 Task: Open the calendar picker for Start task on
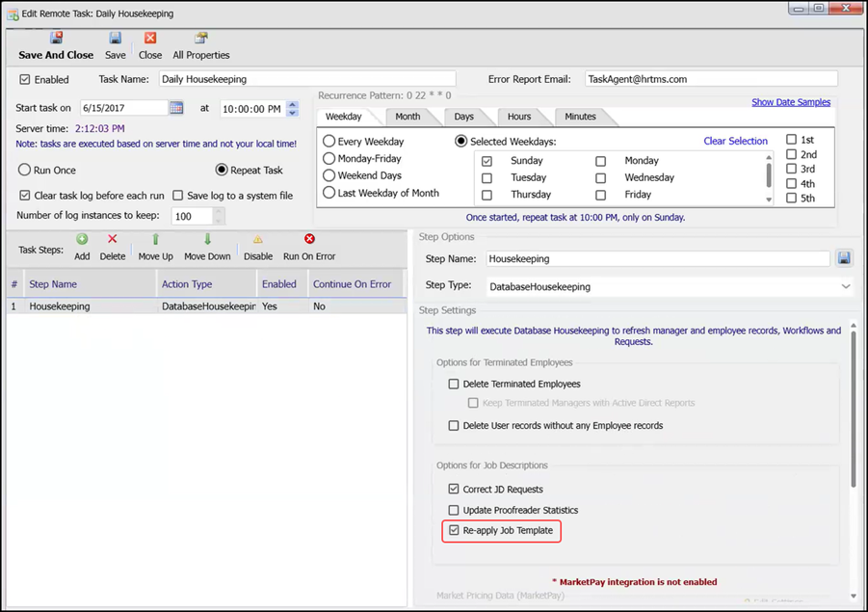[177, 109]
